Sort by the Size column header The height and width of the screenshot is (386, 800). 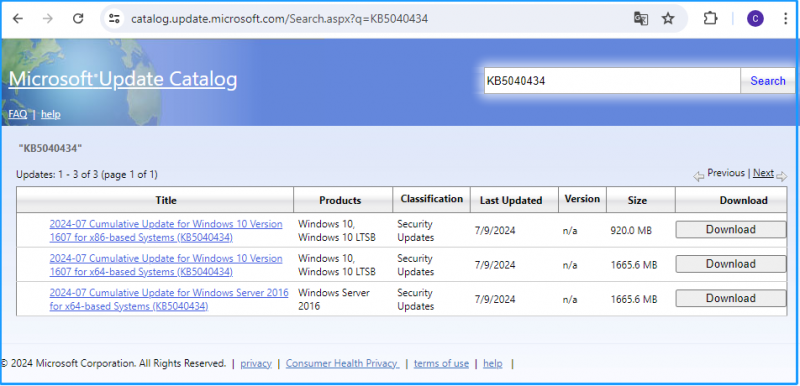(x=637, y=200)
